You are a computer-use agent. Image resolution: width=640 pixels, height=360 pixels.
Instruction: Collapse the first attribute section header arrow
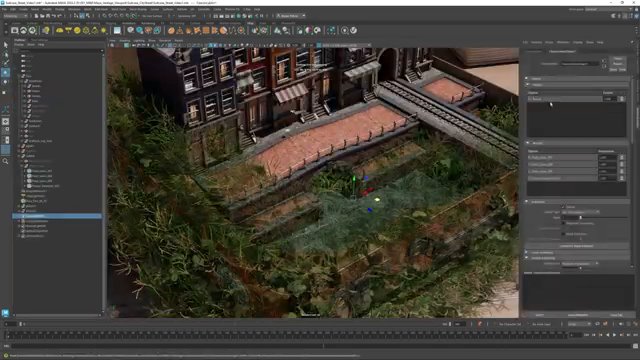click(x=527, y=78)
